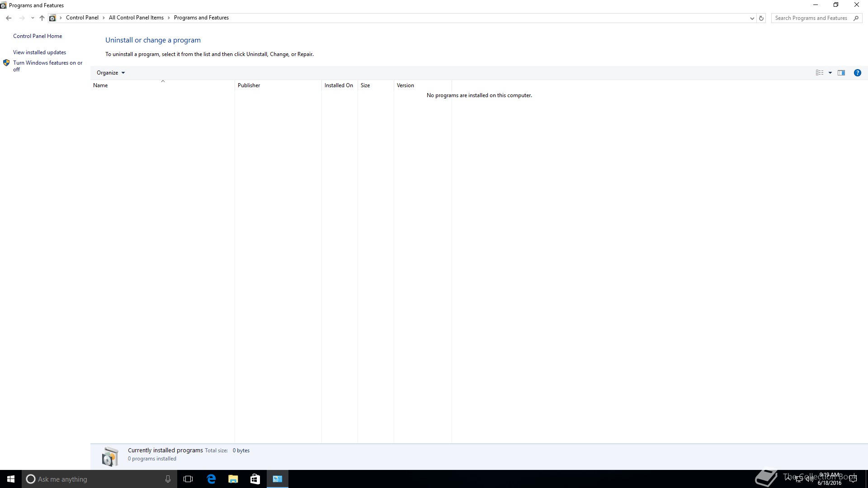Show hidden tray icons chevron
868x488 pixels.
pyautogui.click(x=788, y=479)
